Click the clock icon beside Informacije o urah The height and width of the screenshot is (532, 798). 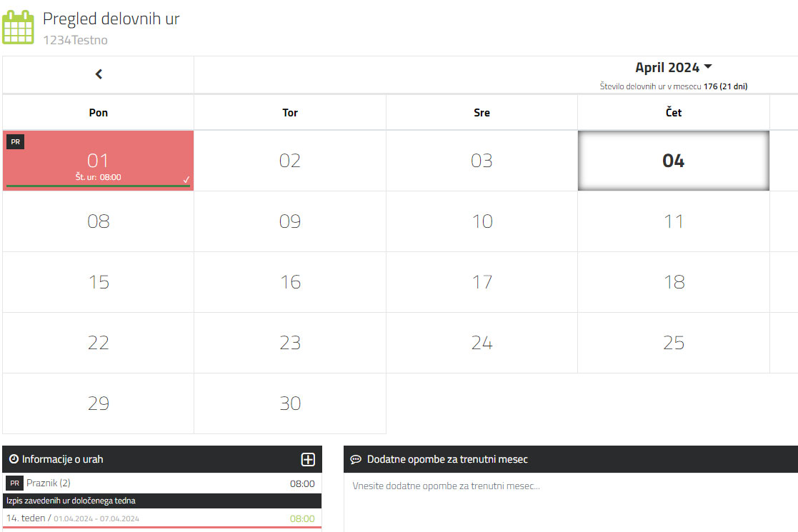click(14, 458)
